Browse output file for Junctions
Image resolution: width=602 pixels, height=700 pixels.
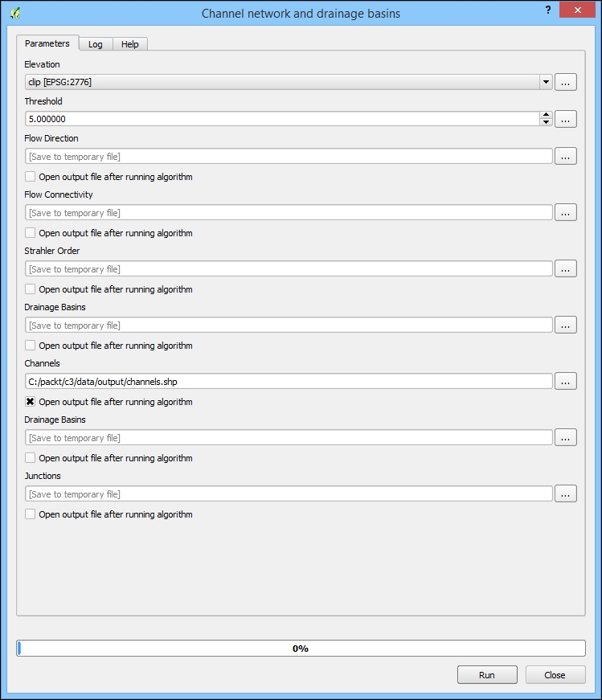pos(566,493)
